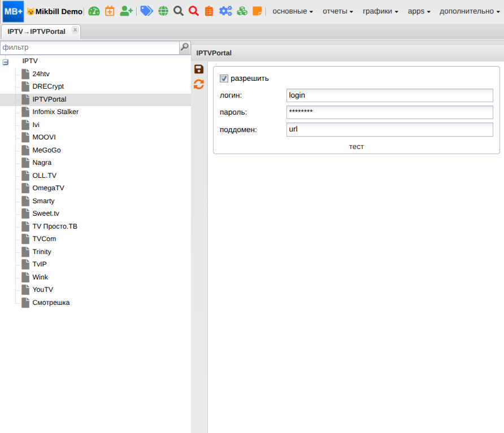Click the IPTV root label
The width and height of the screenshot is (504, 433).
[30, 61]
